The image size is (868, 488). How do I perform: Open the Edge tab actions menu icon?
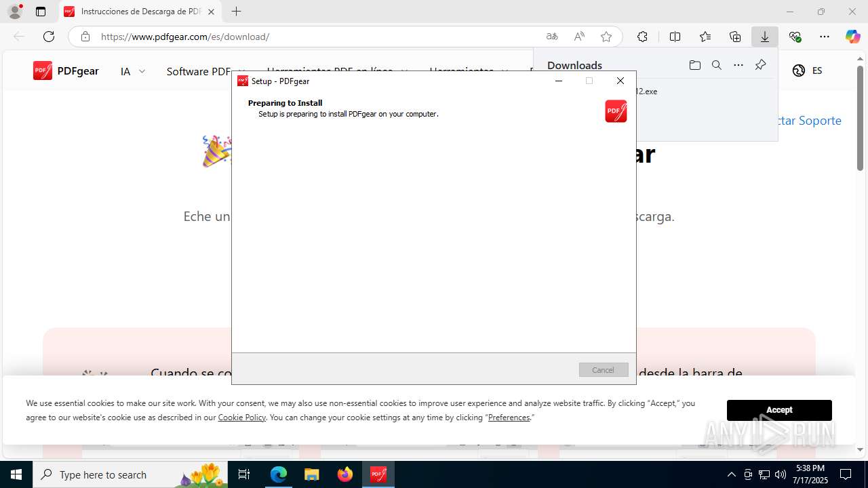[41, 12]
